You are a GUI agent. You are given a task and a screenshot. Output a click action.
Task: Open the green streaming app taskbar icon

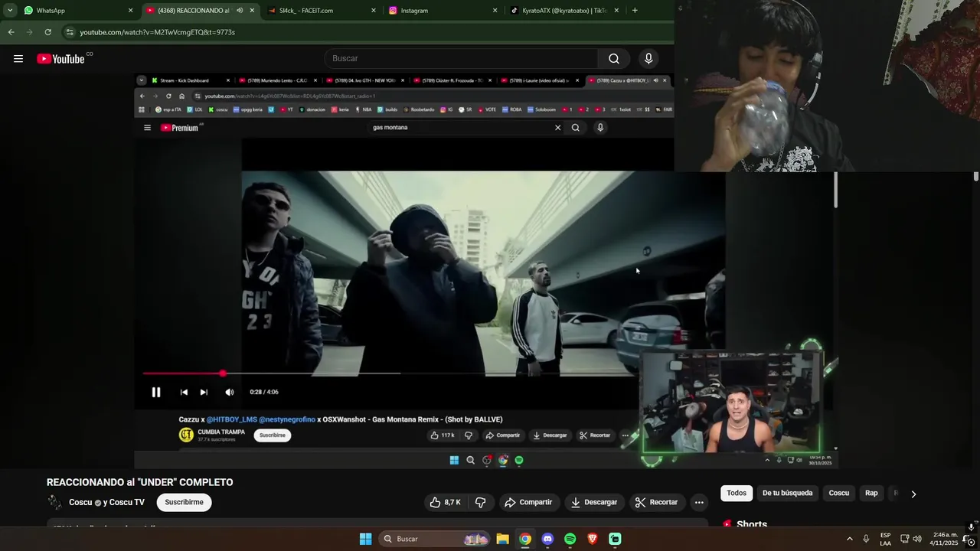(616, 539)
